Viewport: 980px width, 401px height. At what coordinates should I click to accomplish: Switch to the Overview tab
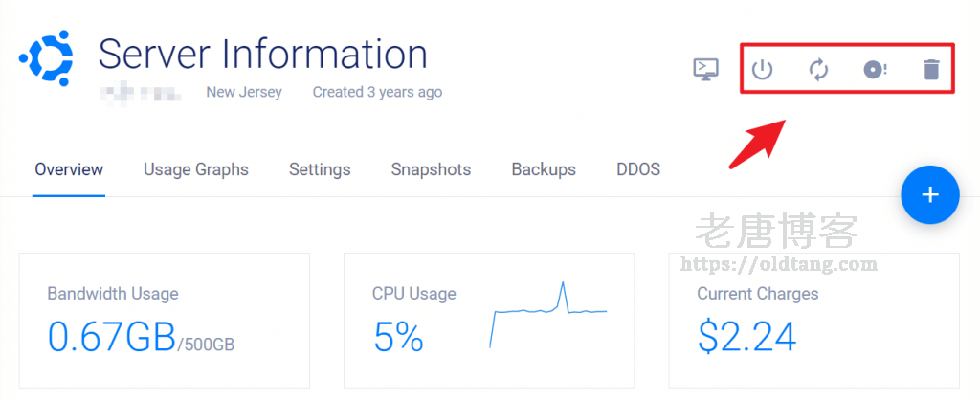pos(69,169)
